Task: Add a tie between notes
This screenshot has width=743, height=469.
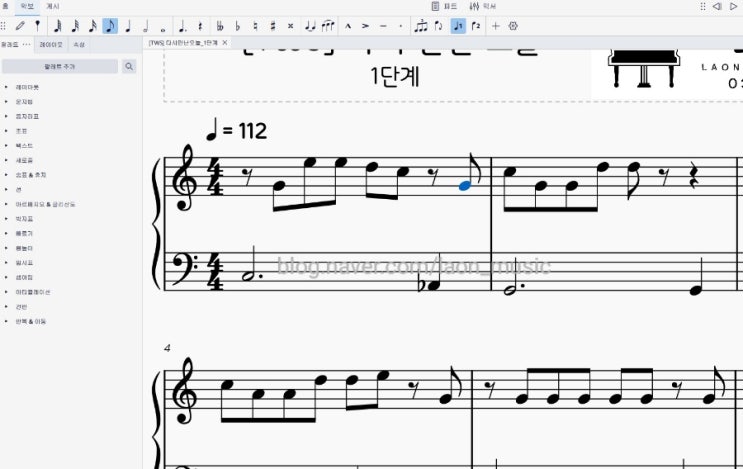Action: pyautogui.click(x=310, y=26)
